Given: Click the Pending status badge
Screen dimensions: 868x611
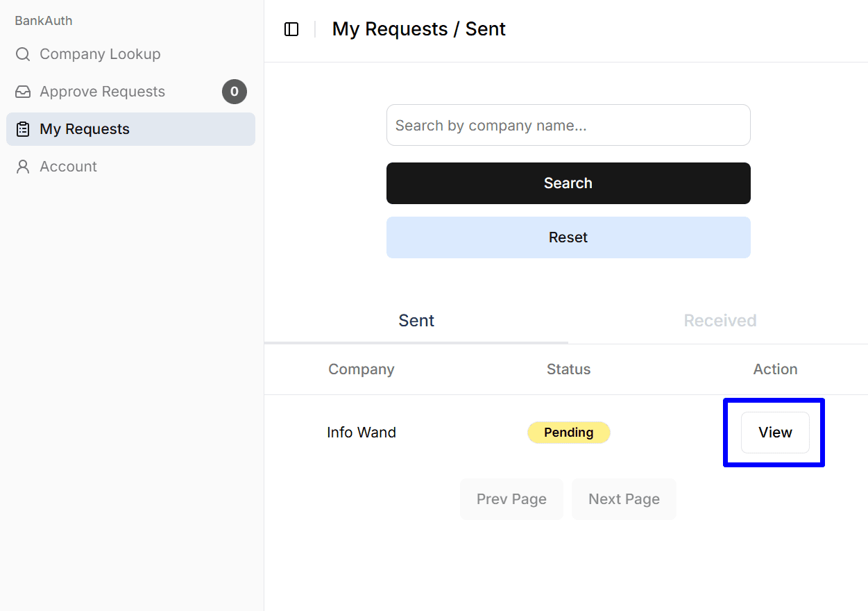Looking at the screenshot, I should click(569, 433).
